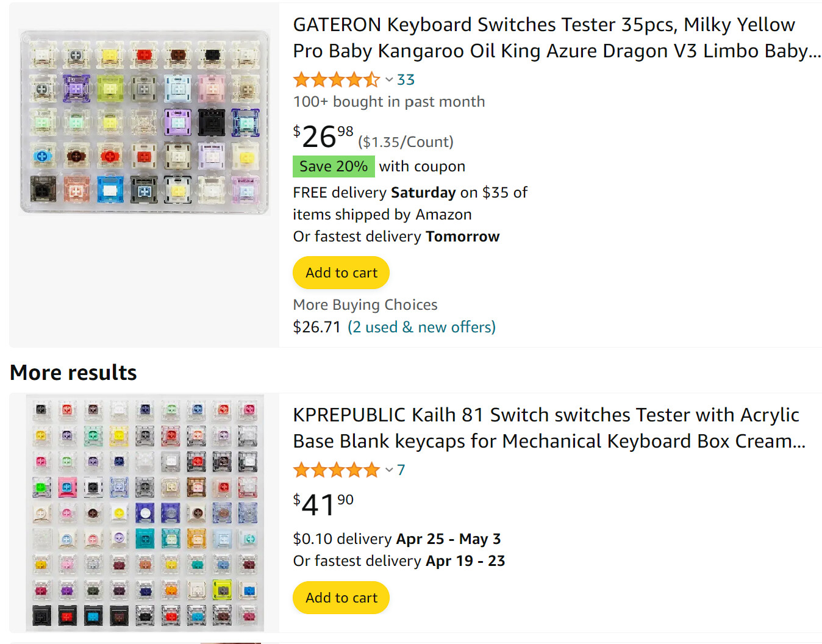Viewport: 822px width, 644px height.
Task: Add the GATERON switch tester to cart
Action: tap(341, 273)
